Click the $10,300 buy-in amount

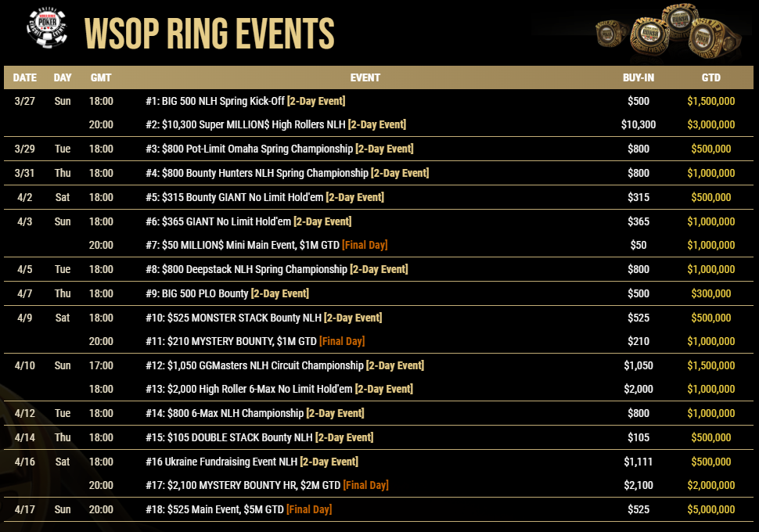click(x=638, y=124)
